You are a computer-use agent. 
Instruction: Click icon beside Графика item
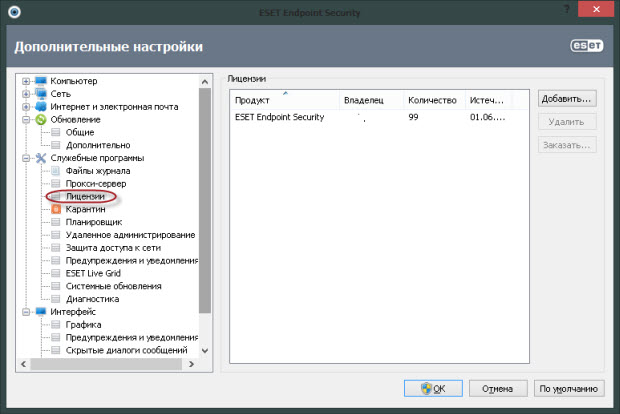(x=56, y=325)
